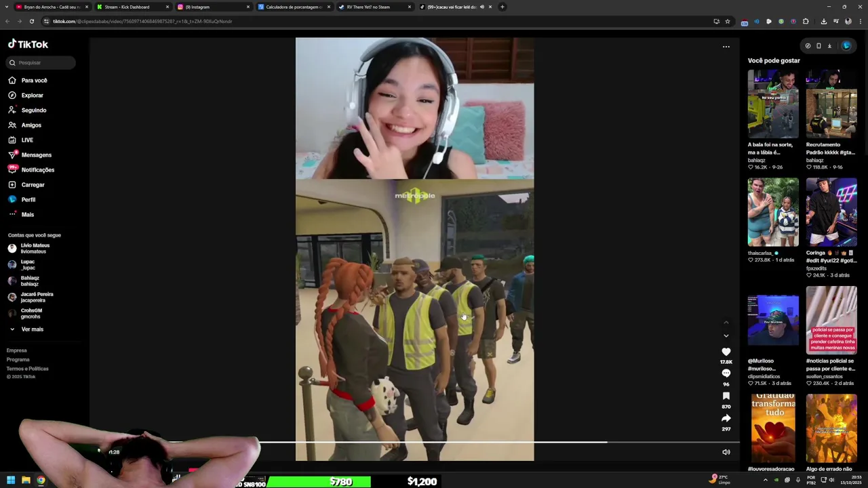Switch to RV There Yet Steam tab
The image size is (868, 488).
pyautogui.click(x=374, y=7)
